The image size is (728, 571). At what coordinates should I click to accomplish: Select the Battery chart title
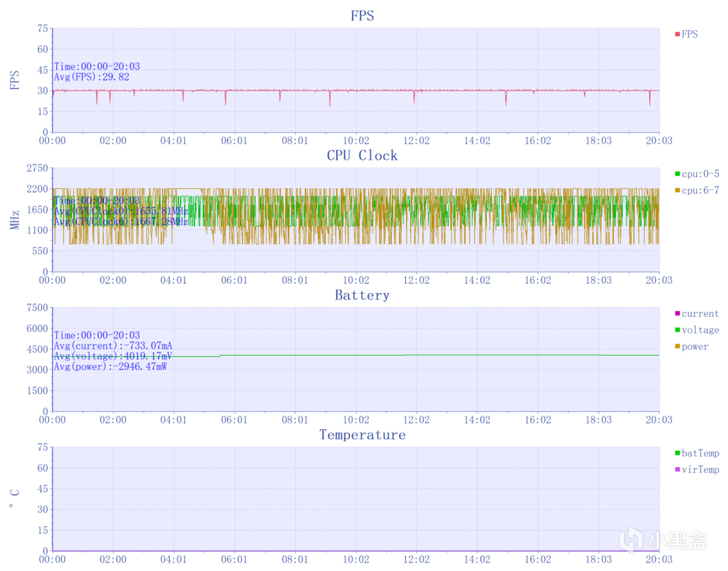coord(362,295)
